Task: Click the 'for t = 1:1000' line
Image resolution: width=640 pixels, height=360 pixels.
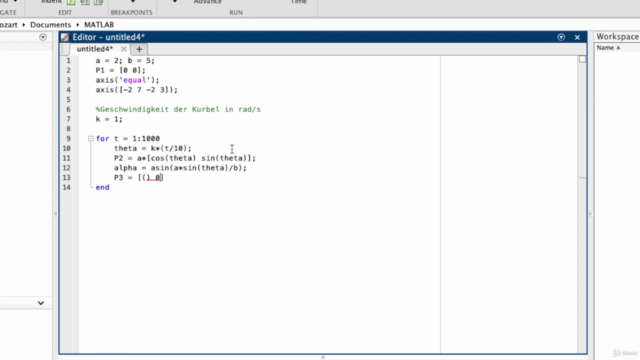Action: (x=128, y=139)
